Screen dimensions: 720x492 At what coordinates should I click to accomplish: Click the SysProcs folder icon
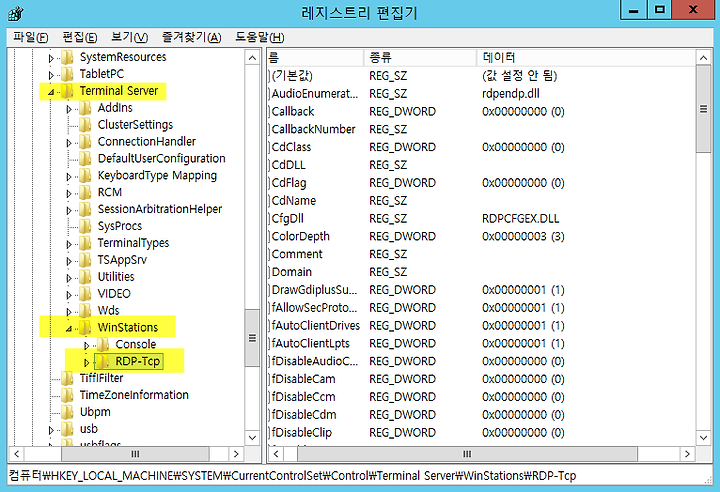(x=85, y=226)
